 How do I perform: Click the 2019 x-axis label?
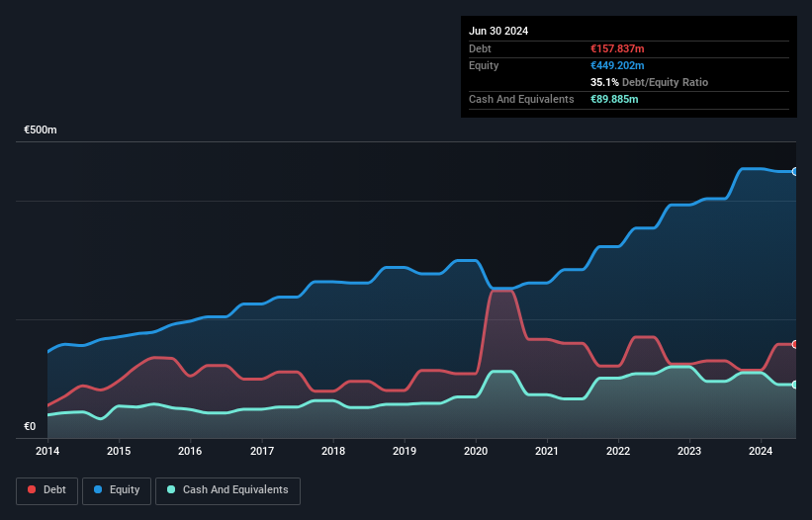pos(405,451)
